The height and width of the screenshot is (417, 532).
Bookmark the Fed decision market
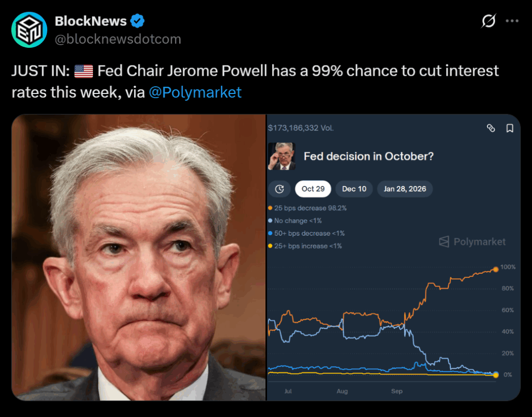point(510,128)
